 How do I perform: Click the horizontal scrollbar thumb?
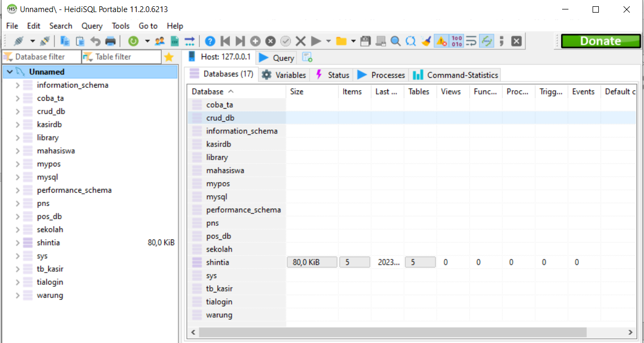click(393, 332)
